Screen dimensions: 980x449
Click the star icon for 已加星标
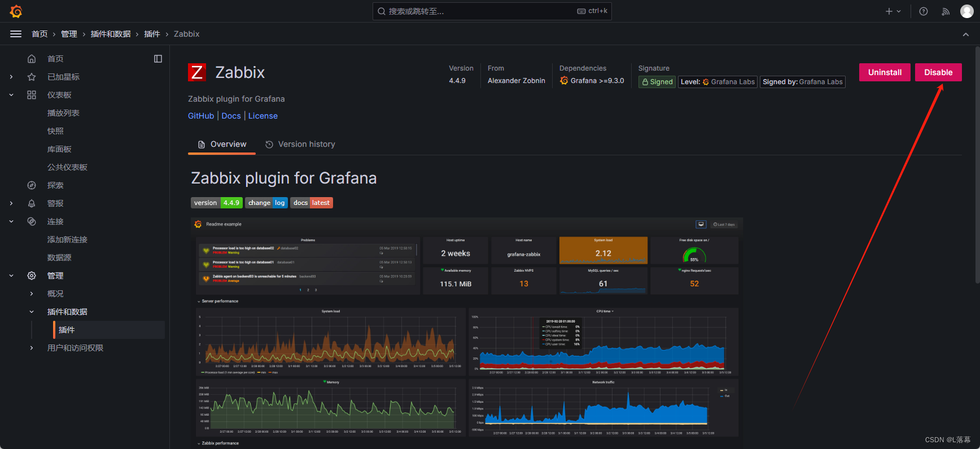tap(32, 77)
